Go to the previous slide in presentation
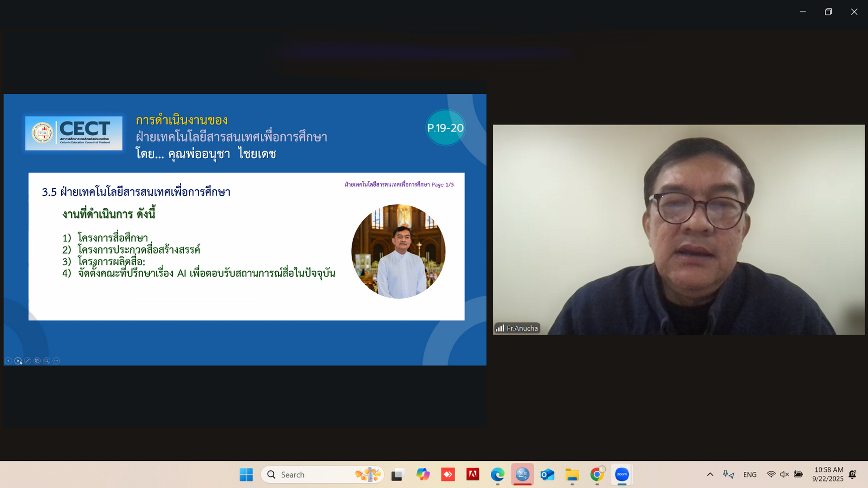 point(9,360)
